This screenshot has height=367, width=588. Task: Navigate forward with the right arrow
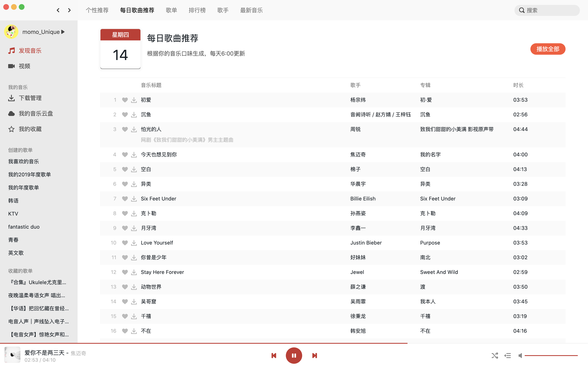click(x=69, y=10)
